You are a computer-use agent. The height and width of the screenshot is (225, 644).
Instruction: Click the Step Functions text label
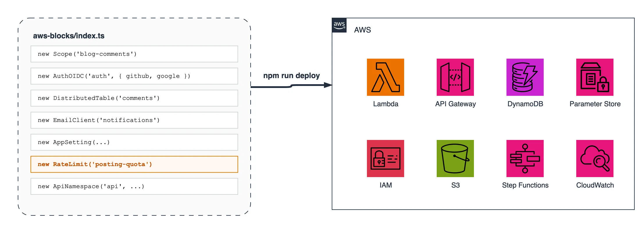[525, 185]
